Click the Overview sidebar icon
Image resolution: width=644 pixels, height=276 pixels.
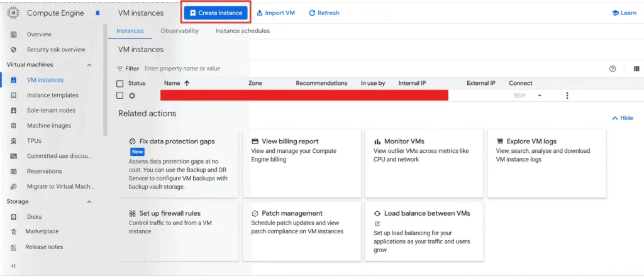click(14, 35)
